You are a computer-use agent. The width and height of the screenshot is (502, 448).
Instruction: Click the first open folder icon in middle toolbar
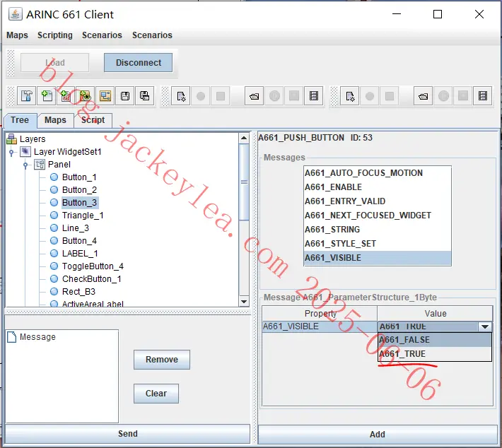tap(255, 96)
